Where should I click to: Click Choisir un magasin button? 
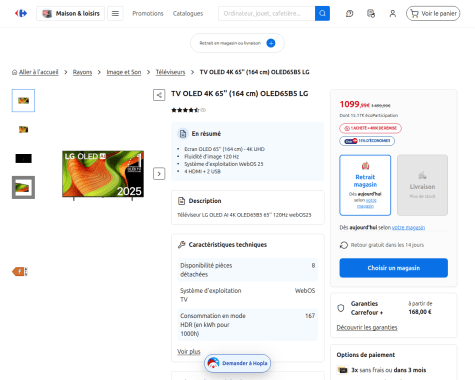[394, 268]
